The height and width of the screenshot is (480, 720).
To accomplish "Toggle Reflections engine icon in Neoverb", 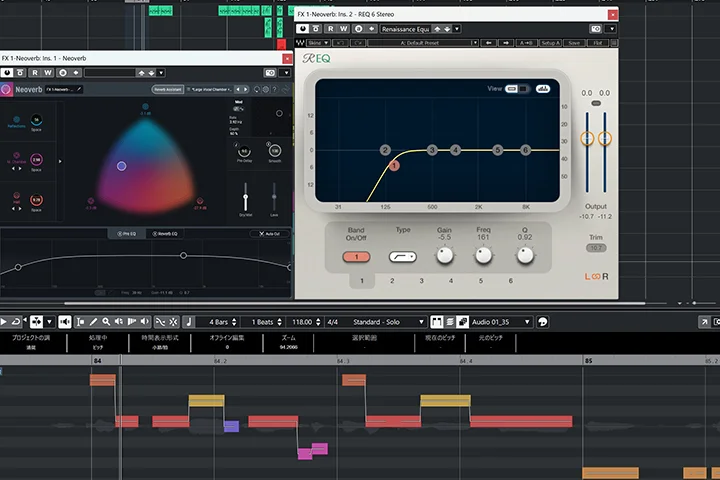I will (x=17, y=119).
